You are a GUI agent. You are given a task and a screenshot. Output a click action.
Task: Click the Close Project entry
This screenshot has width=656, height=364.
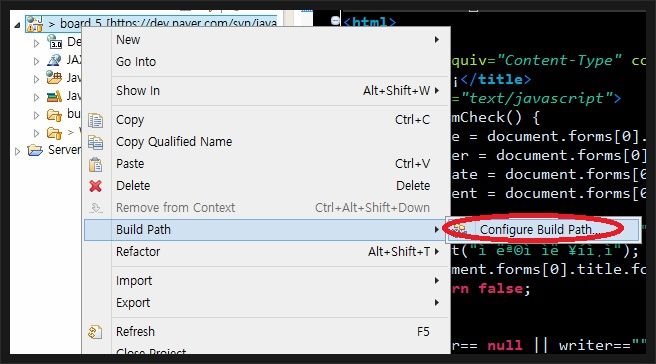coord(266,351)
